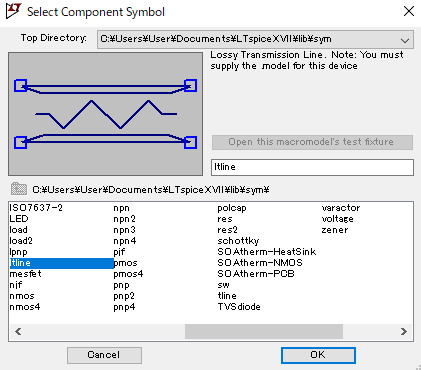Choose the voltage component
This screenshot has width=421, height=370.
pos(337,219)
